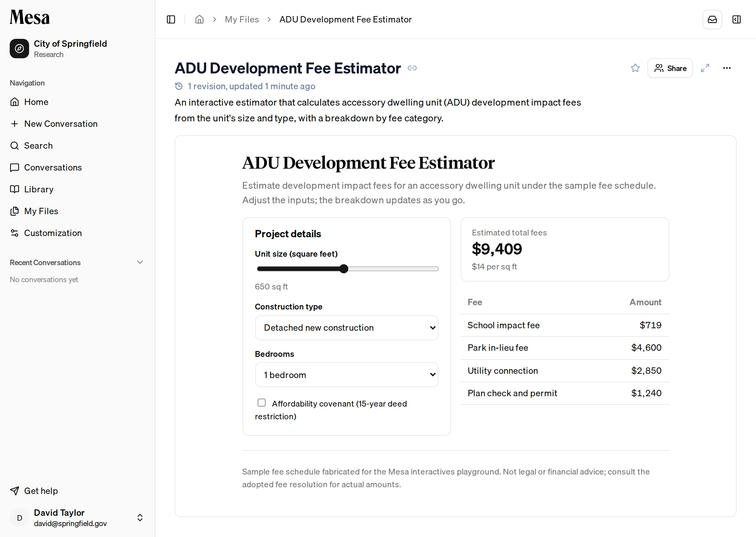Click the Amount column header

click(x=645, y=302)
